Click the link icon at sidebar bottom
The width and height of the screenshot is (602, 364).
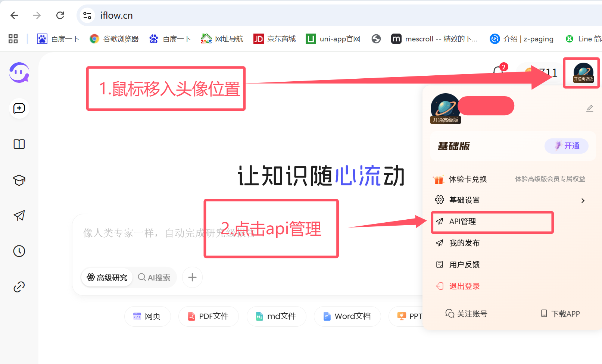(x=19, y=286)
